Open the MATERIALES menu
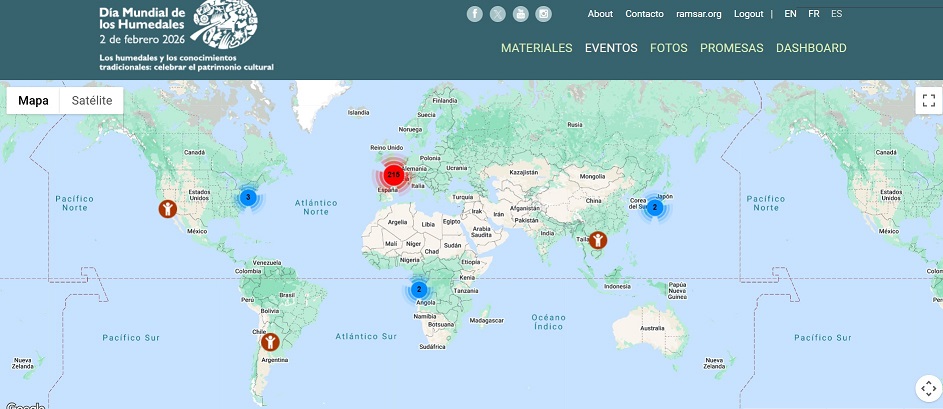The width and height of the screenshot is (943, 409). [x=536, y=48]
